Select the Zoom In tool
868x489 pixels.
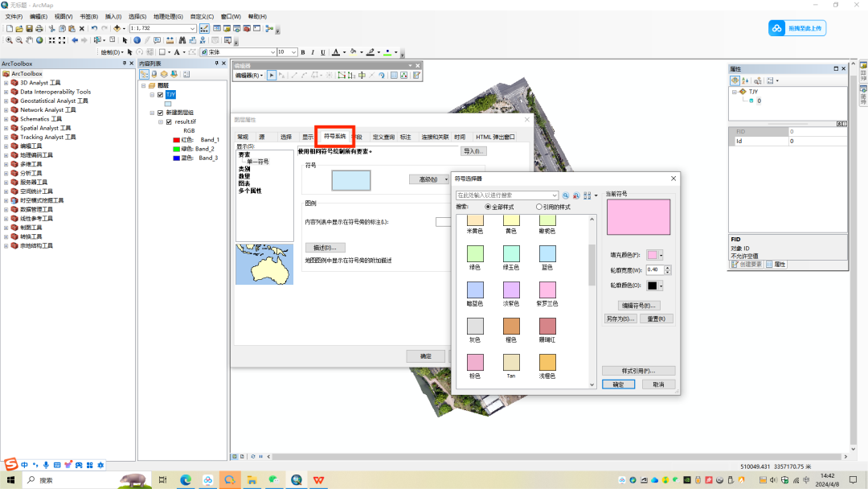pyautogui.click(x=9, y=40)
